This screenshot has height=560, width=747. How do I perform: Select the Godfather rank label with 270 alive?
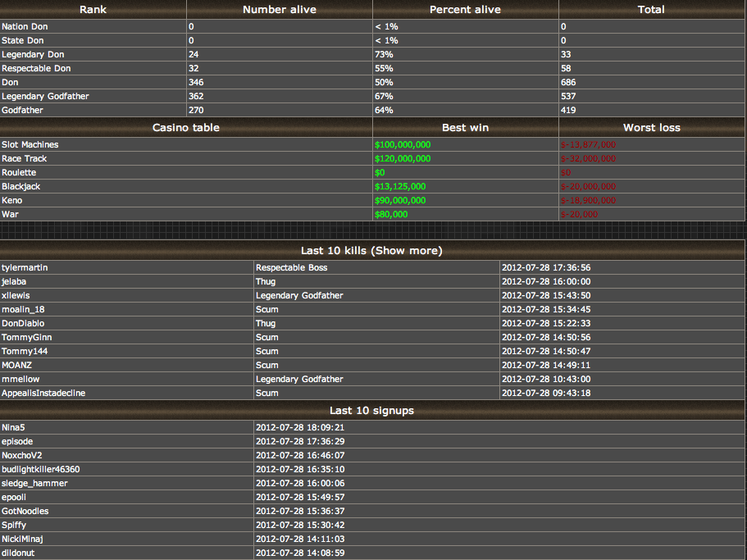coord(22,110)
